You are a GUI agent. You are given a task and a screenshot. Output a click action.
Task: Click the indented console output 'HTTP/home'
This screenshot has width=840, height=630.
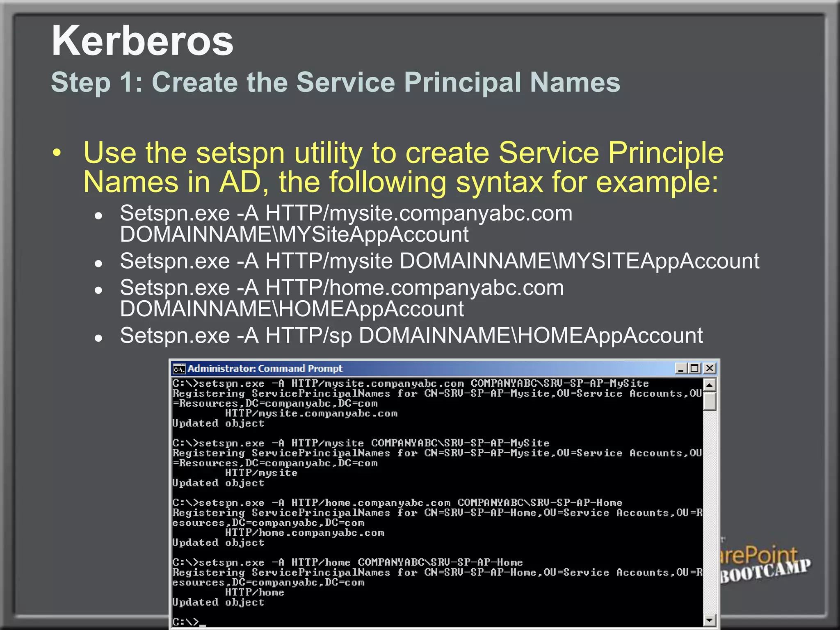pyautogui.click(x=255, y=592)
